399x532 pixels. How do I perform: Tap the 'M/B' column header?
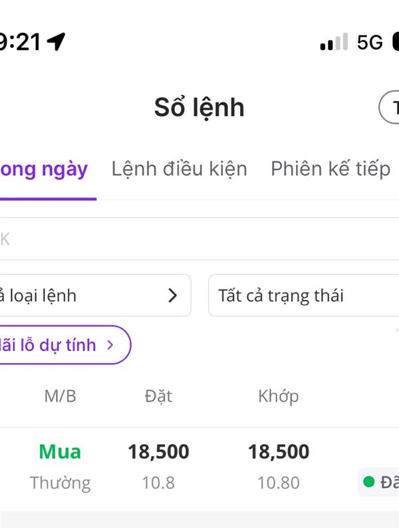[60, 396]
